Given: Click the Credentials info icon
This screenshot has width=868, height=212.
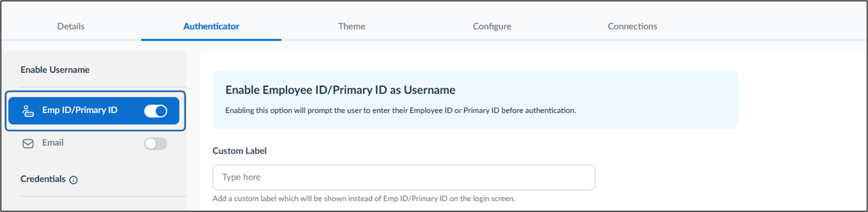Looking at the screenshot, I should pos(74,180).
